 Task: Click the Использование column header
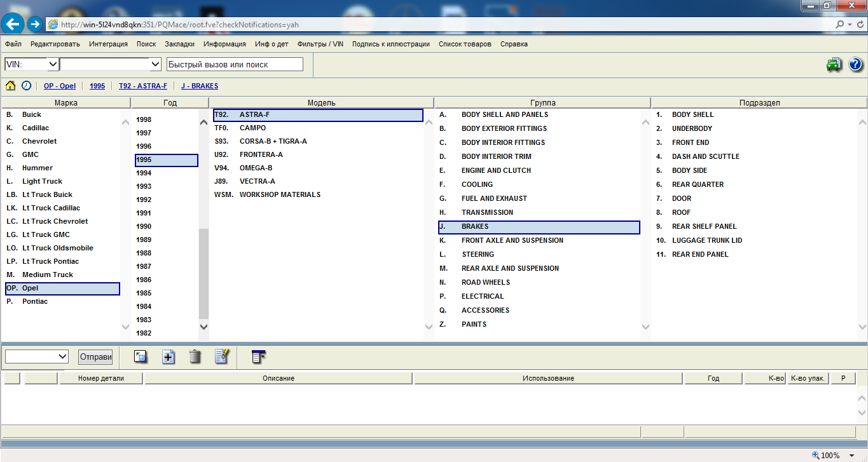click(548, 378)
